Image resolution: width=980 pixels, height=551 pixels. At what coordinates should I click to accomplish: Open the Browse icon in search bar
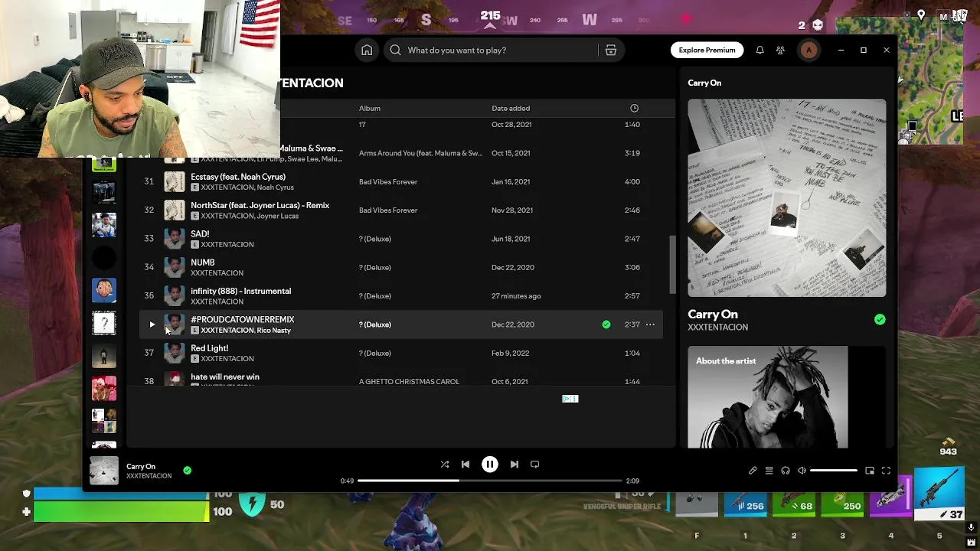[x=611, y=51]
